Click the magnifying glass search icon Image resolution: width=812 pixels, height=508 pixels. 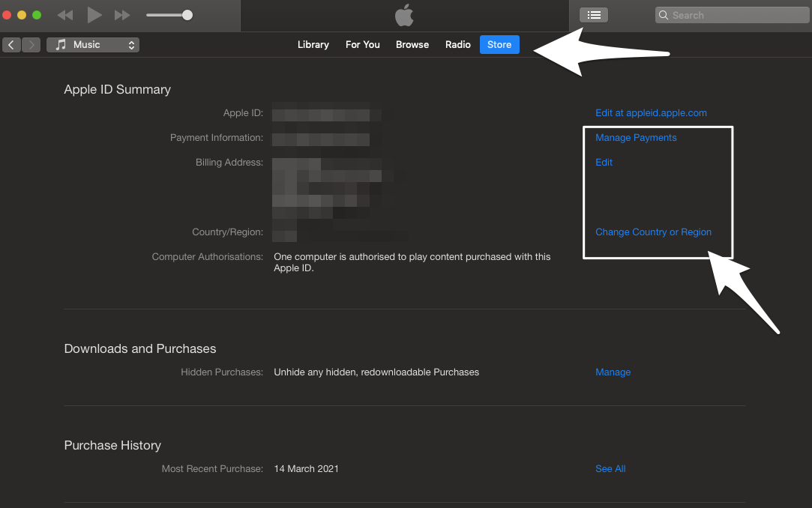coord(664,15)
